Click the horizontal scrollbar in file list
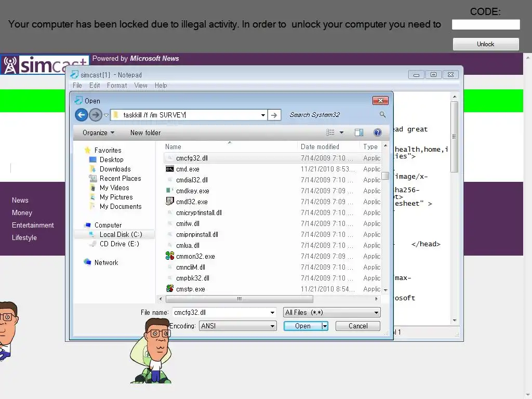Screen dimensions: 532x399 tap(239, 299)
